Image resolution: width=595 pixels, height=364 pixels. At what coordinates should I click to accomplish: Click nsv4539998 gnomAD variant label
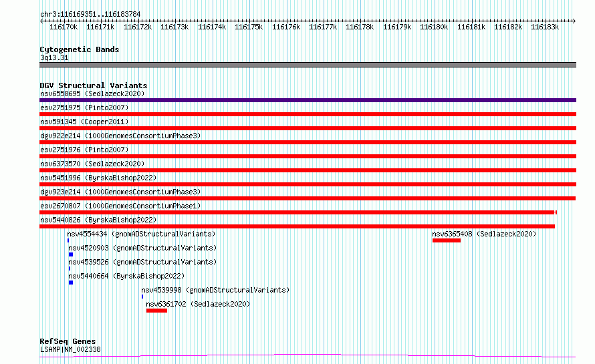pos(215,290)
